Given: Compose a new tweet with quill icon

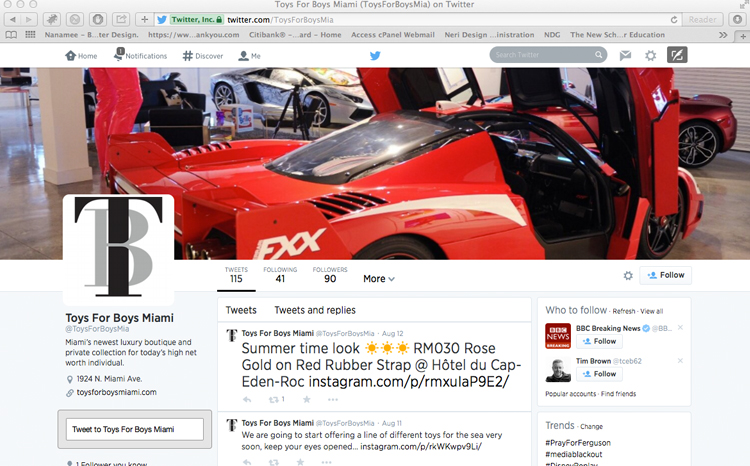Looking at the screenshot, I should 677,55.
